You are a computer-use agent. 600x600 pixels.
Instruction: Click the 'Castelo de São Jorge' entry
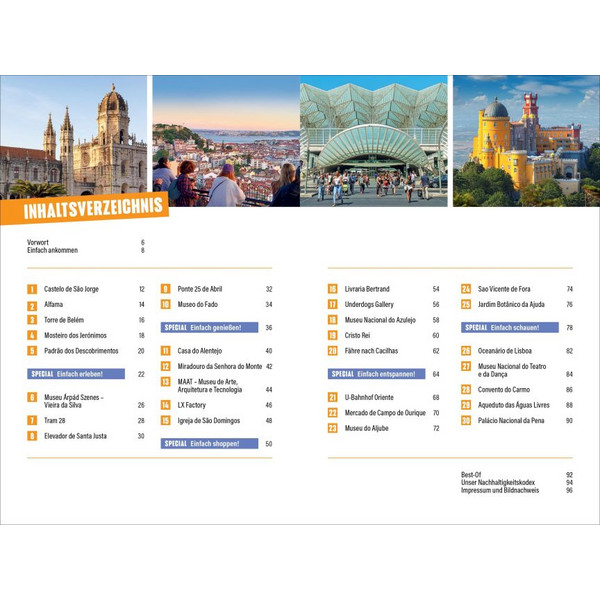click(x=72, y=289)
